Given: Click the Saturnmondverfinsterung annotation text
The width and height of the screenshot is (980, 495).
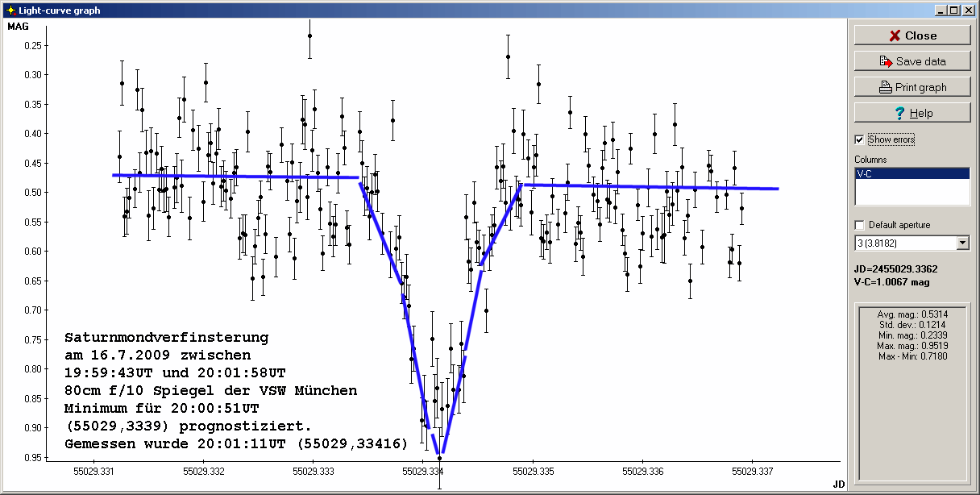Looking at the screenshot, I should [166, 337].
